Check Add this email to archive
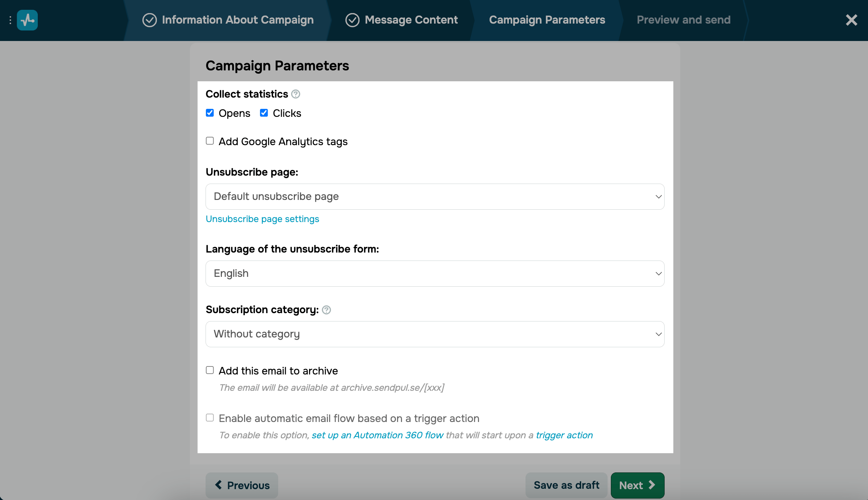Screen dimensions: 868x500 pos(210,370)
